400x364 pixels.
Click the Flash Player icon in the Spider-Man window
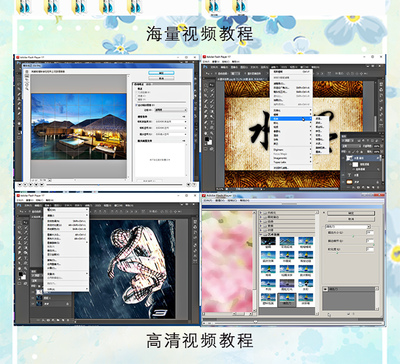click(18, 196)
